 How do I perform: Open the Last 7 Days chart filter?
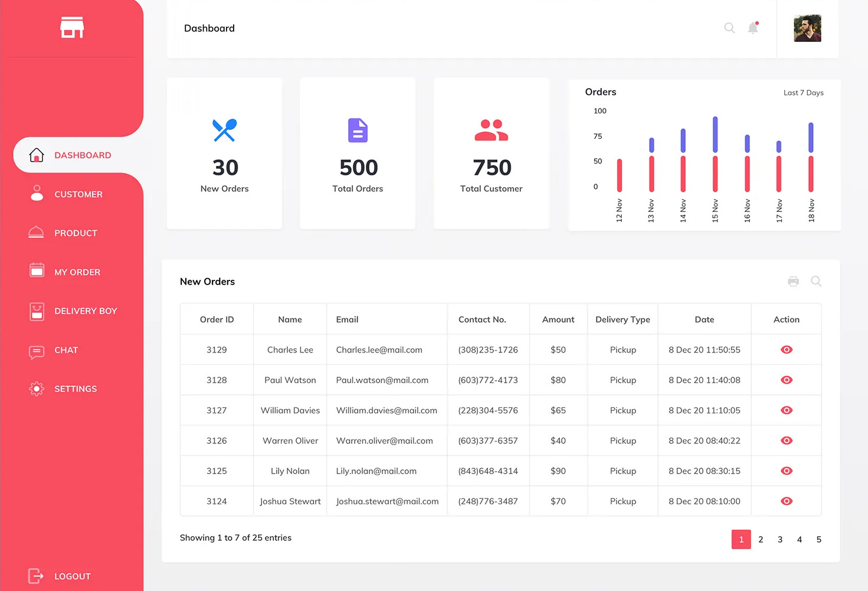pyautogui.click(x=803, y=93)
